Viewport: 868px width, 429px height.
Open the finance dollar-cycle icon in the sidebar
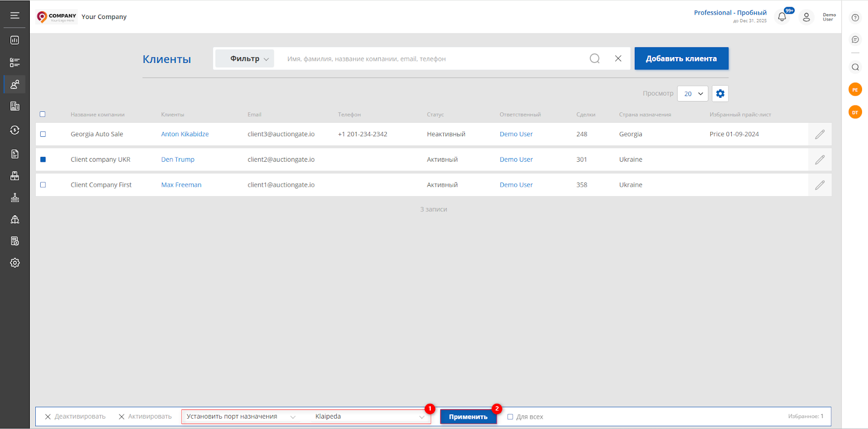pyautogui.click(x=15, y=130)
